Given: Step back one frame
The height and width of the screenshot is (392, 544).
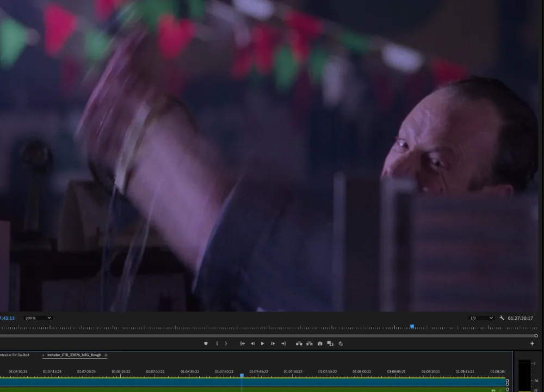Looking at the screenshot, I should [252, 344].
